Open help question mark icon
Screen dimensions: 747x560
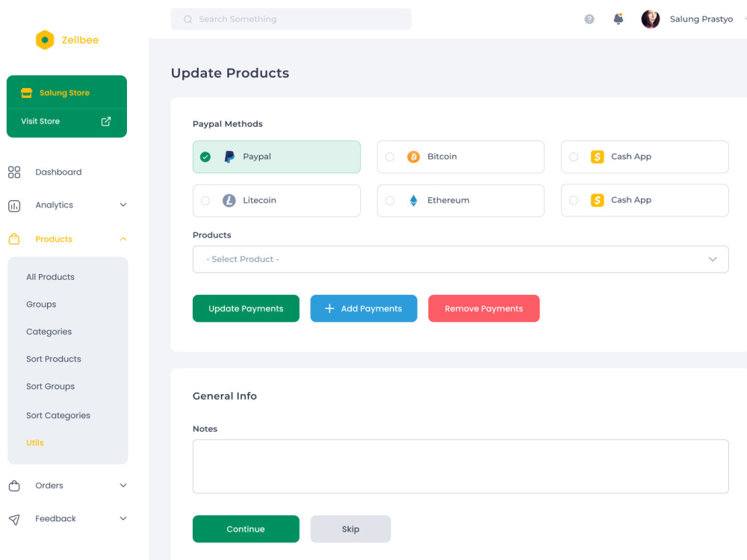click(589, 19)
